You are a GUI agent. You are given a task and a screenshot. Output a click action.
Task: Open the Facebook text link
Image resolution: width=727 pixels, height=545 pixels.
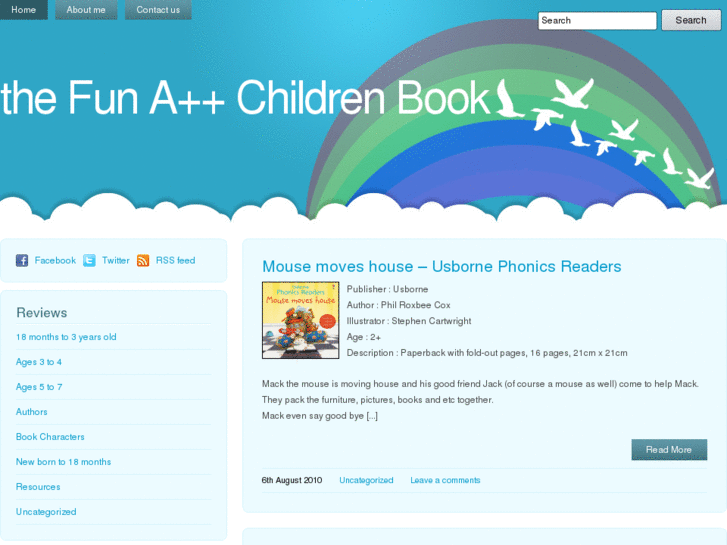pyautogui.click(x=55, y=260)
